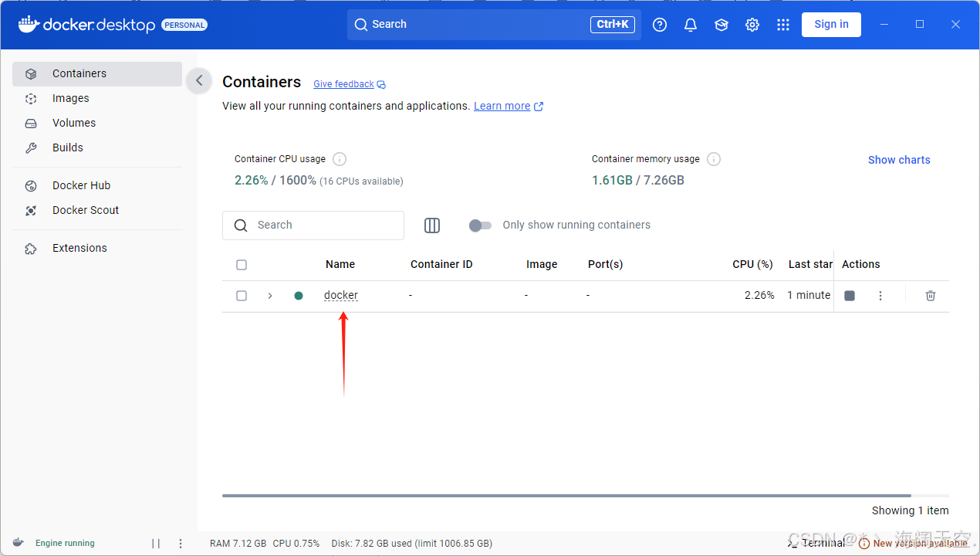Open the help question mark icon

pos(660,25)
